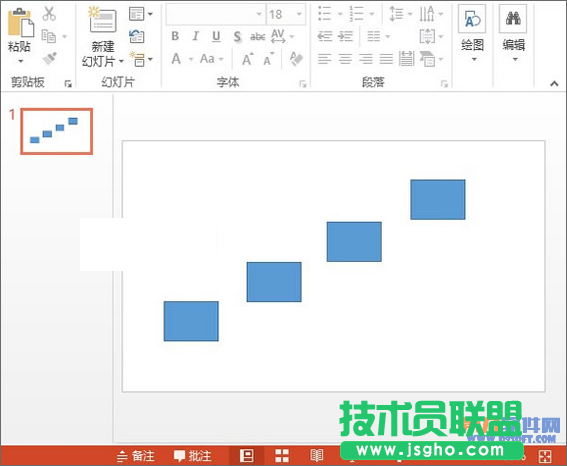The width and height of the screenshot is (567, 466).
Task: Click the Decrease Font Size icon
Action: pyautogui.click(x=268, y=59)
